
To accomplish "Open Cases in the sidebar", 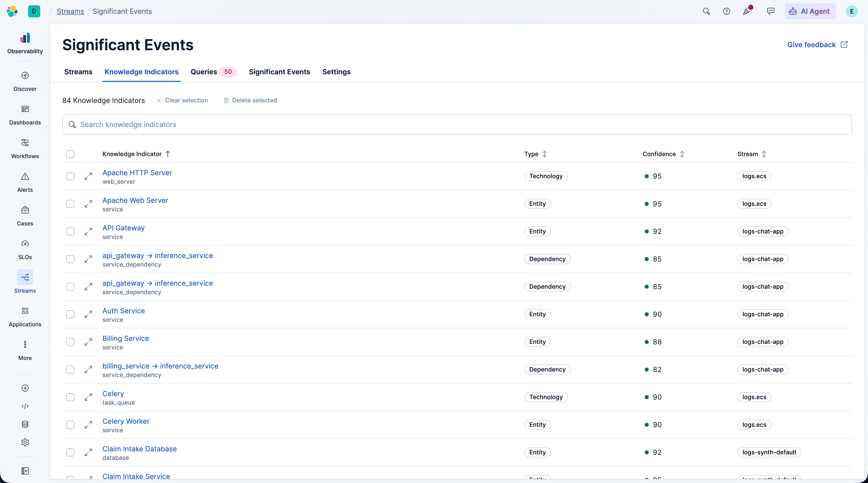I will point(25,216).
